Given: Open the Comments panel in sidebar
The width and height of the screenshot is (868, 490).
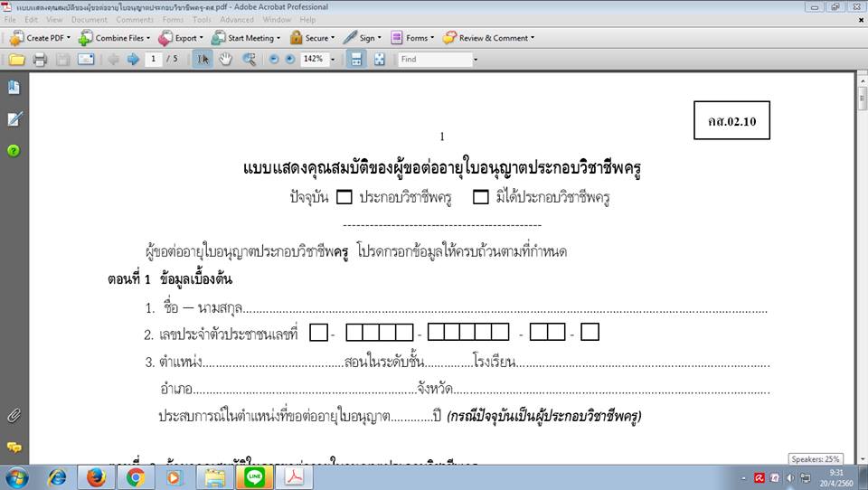Looking at the screenshot, I should pyautogui.click(x=14, y=448).
